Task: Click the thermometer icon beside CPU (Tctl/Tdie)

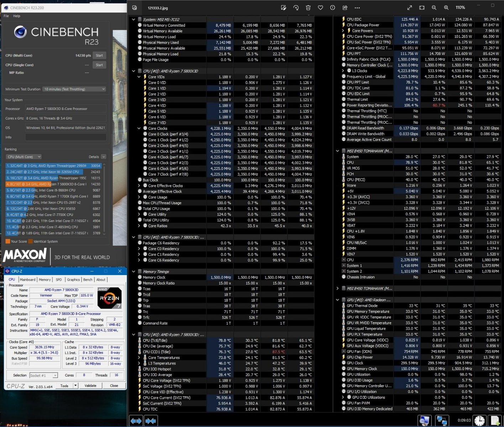Action: (x=140, y=341)
